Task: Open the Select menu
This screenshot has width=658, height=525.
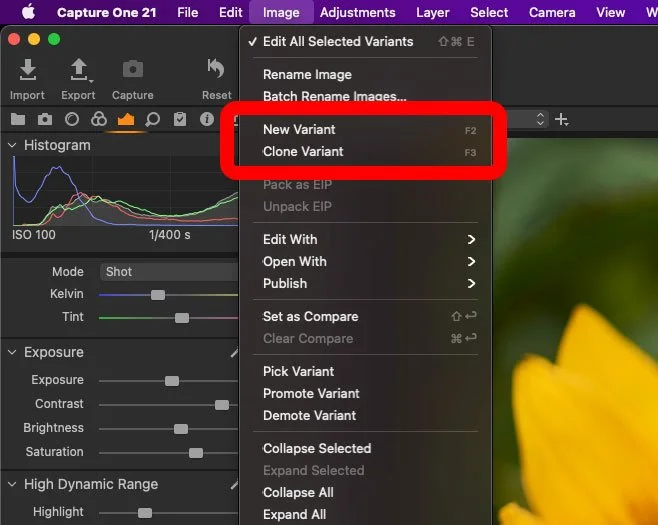Action: [489, 13]
